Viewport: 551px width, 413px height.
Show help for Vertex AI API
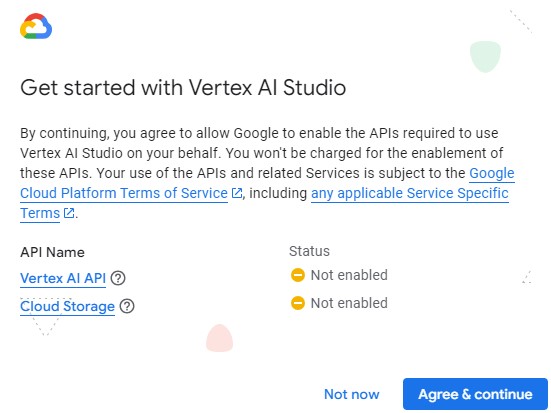click(118, 278)
